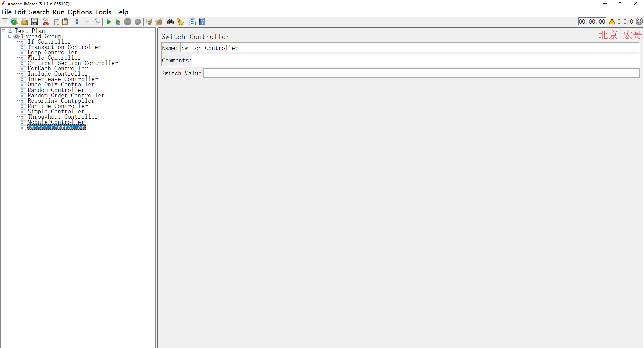Open help with the blue question mark icon
This screenshot has width=644, height=348.
pos(202,22)
